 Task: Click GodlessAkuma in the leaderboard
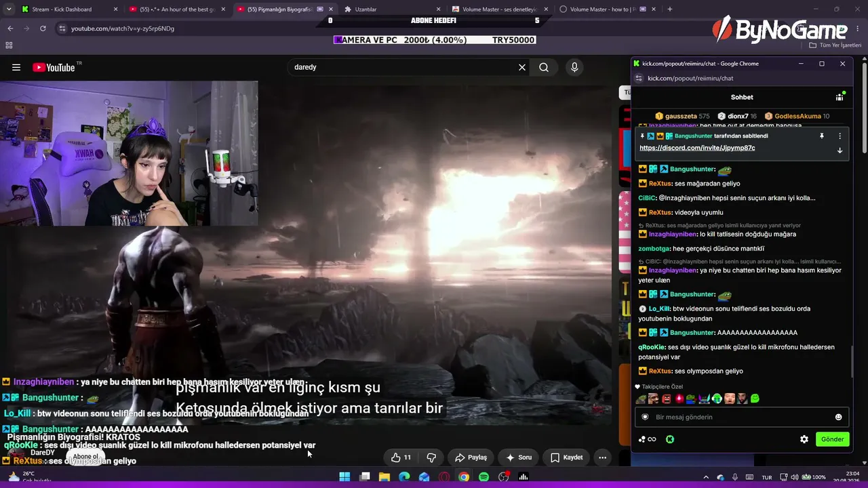coord(797,116)
